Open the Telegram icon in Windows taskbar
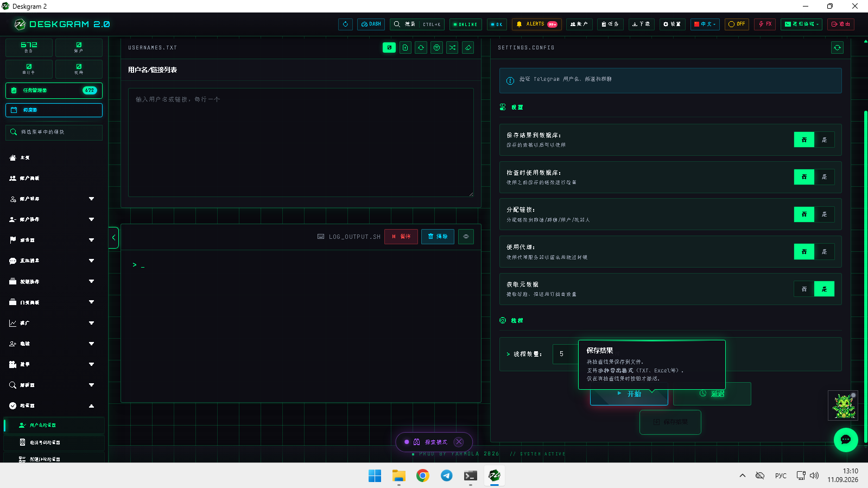This screenshot has height=488, width=868. [447, 476]
